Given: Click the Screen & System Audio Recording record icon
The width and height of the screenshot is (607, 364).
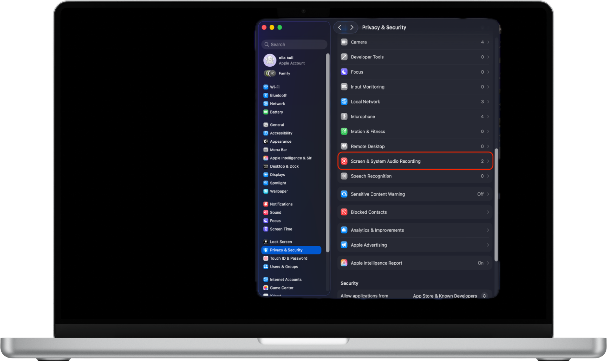Looking at the screenshot, I should click(x=344, y=161).
